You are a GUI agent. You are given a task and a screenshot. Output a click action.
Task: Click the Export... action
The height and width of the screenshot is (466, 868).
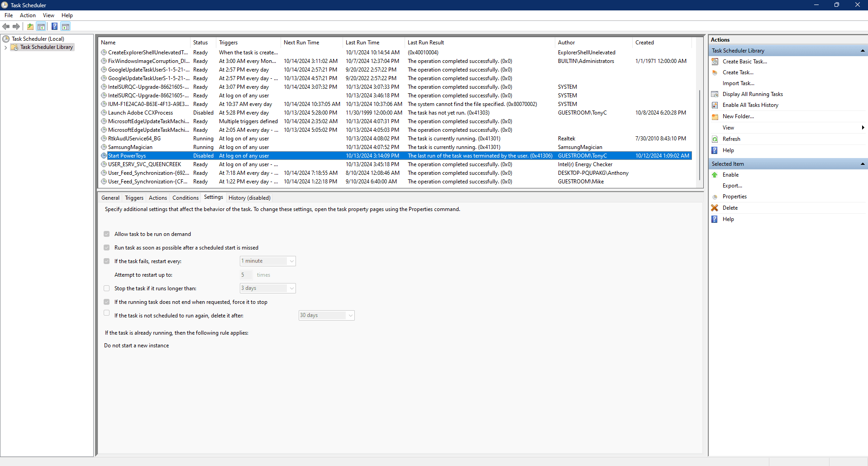(732, 186)
